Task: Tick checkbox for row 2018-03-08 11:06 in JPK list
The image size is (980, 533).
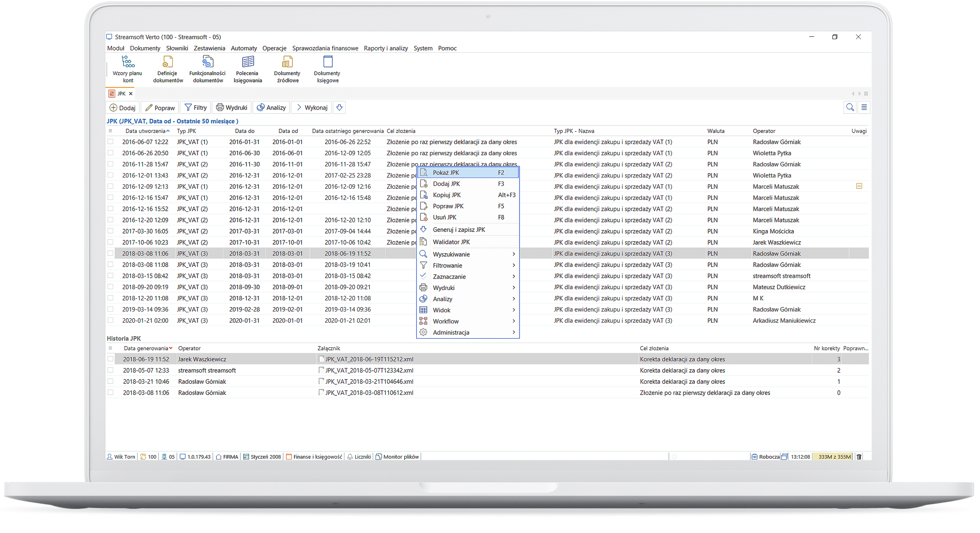Action: [x=110, y=254]
